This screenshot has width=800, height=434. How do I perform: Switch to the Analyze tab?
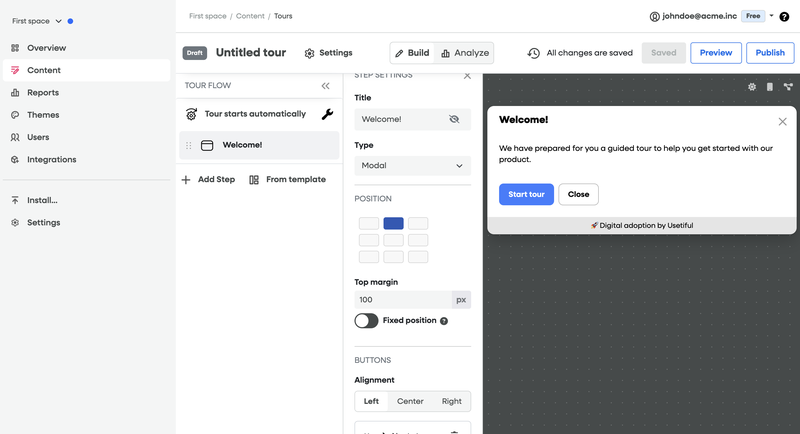465,53
